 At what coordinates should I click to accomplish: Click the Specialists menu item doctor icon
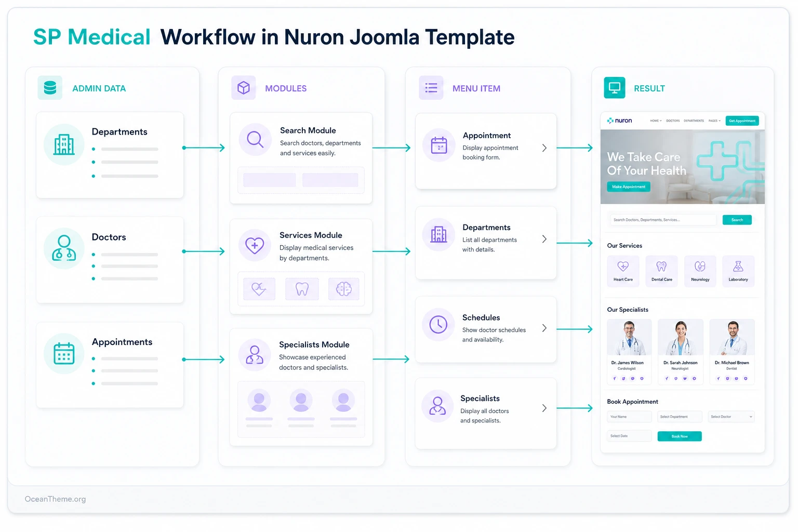437,406
